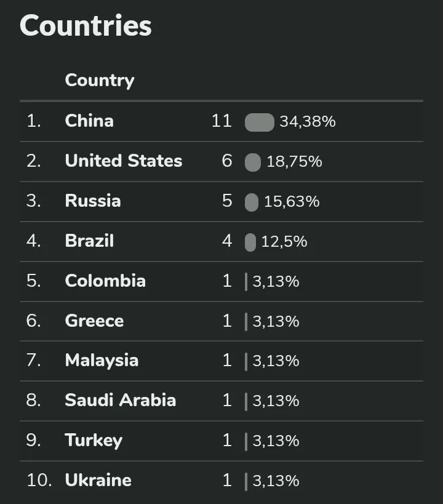Select Saudi Arabia in the table
The image size is (443, 504).
(120, 401)
